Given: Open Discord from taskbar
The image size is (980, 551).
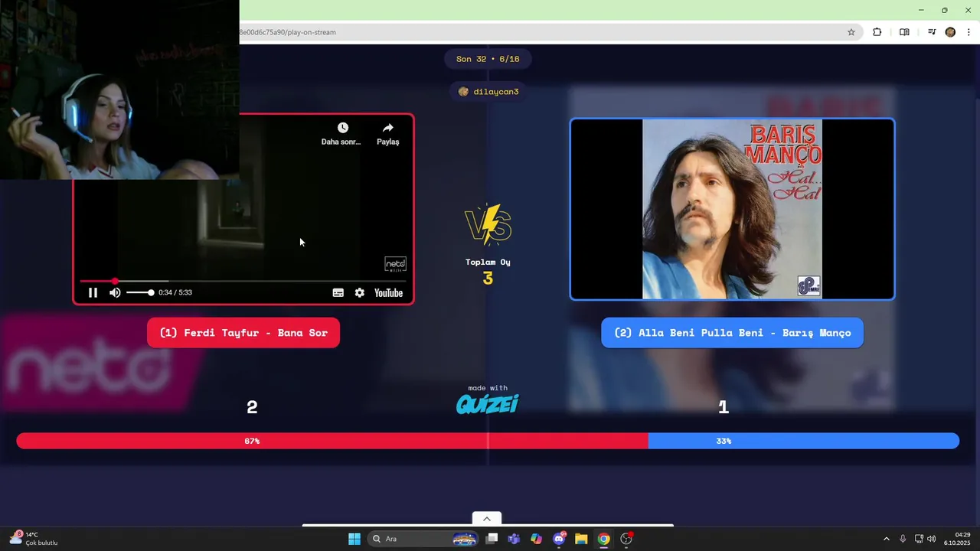Looking at the screenshot, I should (559, 539).
